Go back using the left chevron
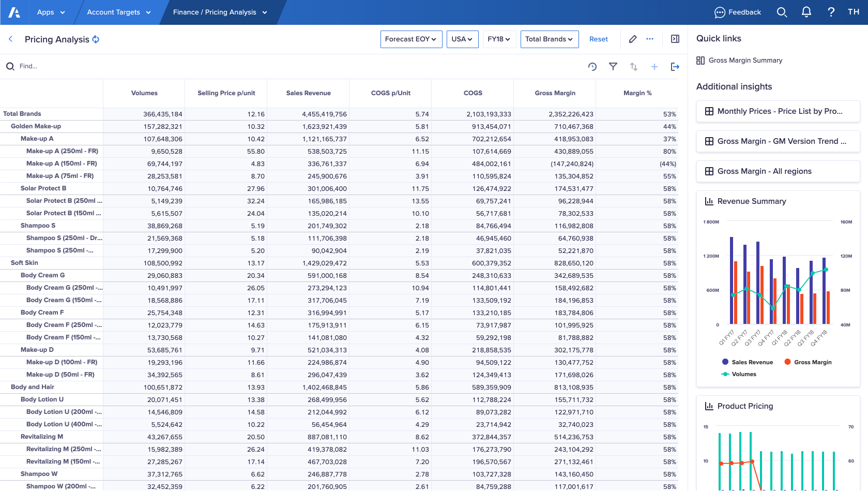 click(x=11, y=39)
